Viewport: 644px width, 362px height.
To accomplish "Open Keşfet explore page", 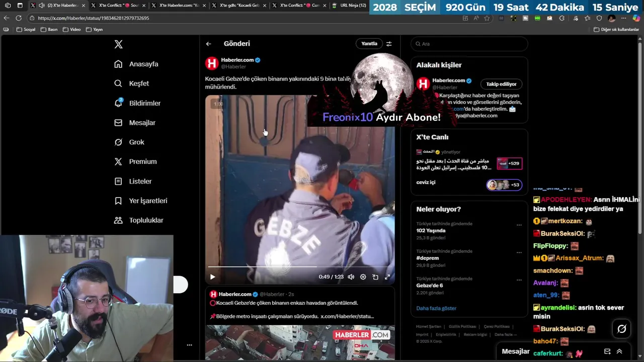I will [131, 83].
